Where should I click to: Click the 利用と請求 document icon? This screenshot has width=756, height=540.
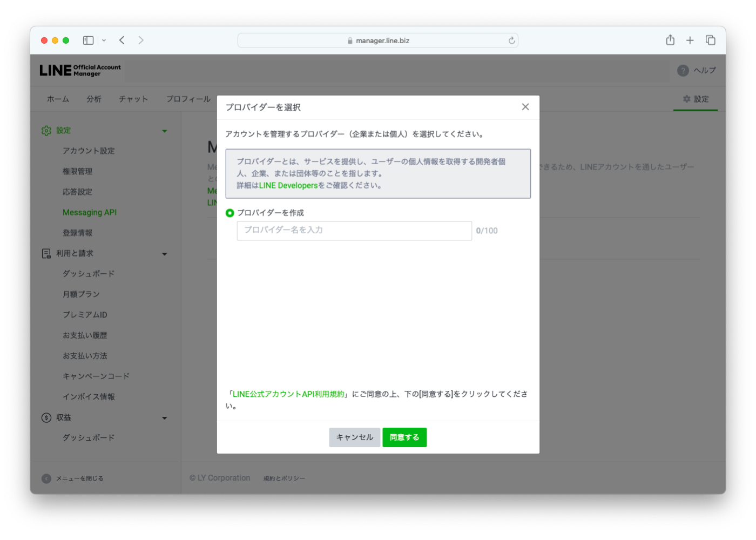point(46,253)
